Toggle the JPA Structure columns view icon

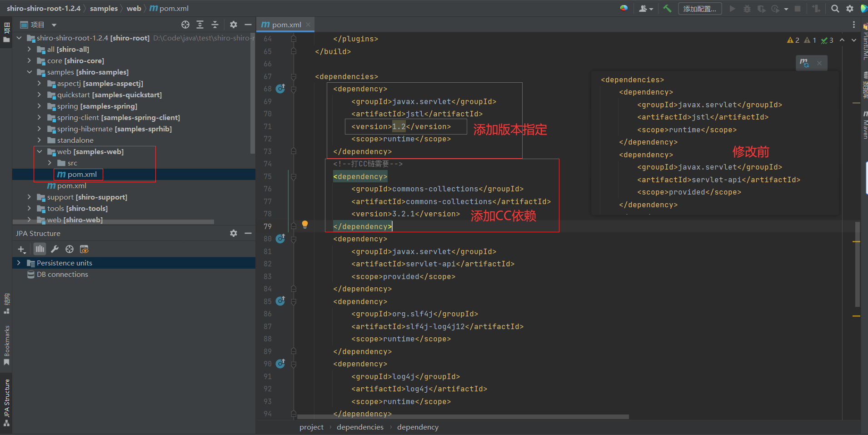pos(40,249)
